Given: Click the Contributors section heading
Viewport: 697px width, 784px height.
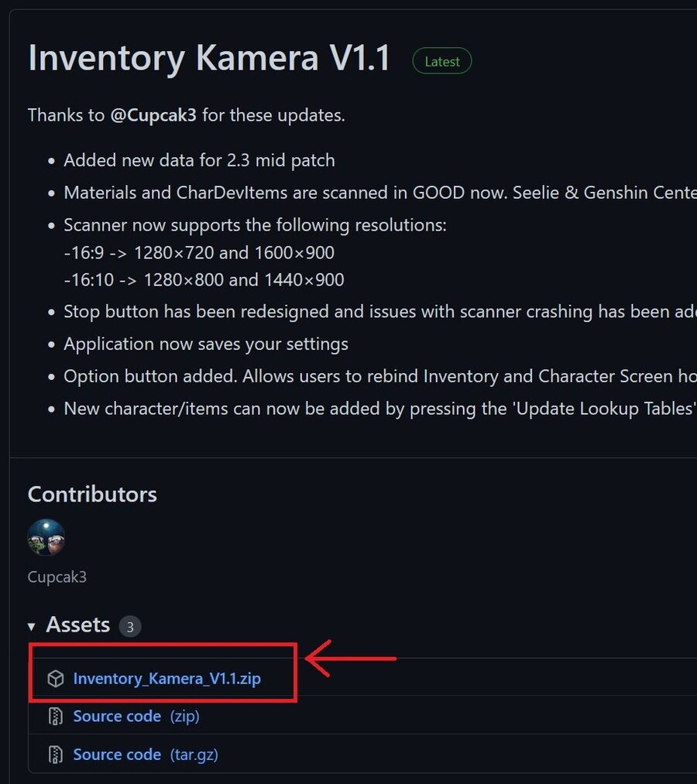Looking at the screenshot, I should pos(92,495).
